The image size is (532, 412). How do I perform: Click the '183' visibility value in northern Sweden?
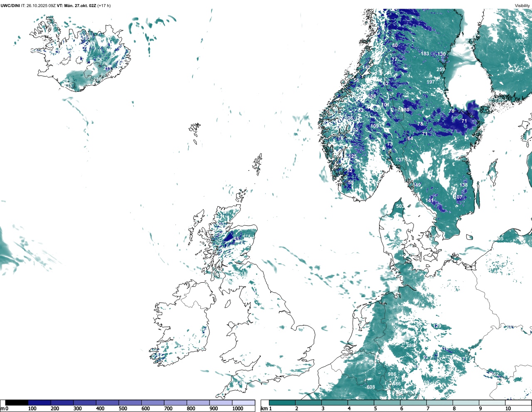click(425, 54)
